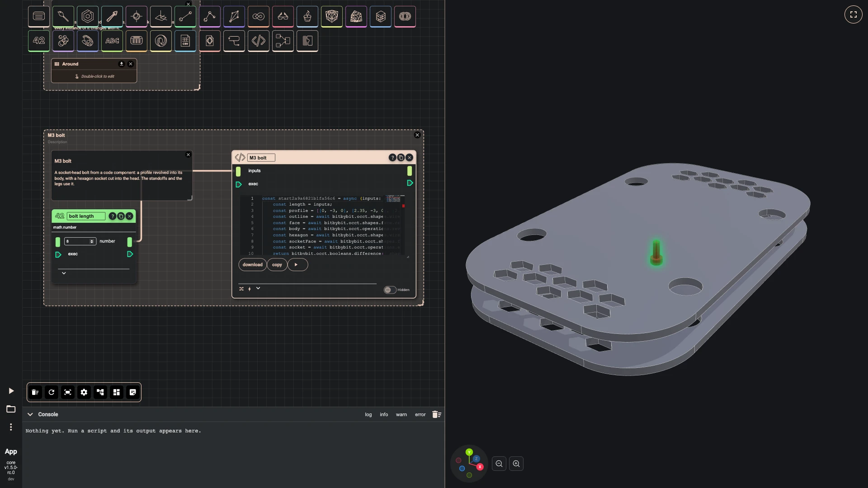Zoom in the 3D viewport
Viewport: 868px width, 488px height.
coord(516,464)
